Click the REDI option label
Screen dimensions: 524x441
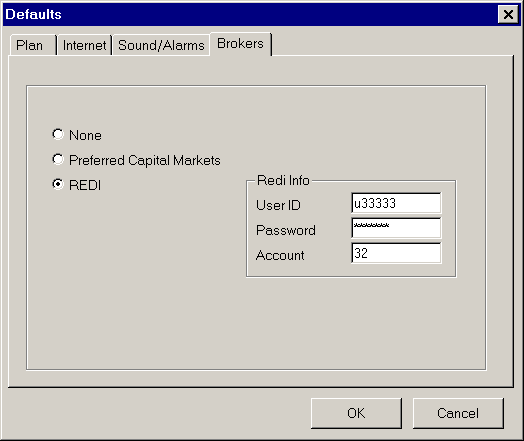pos(85,185)
